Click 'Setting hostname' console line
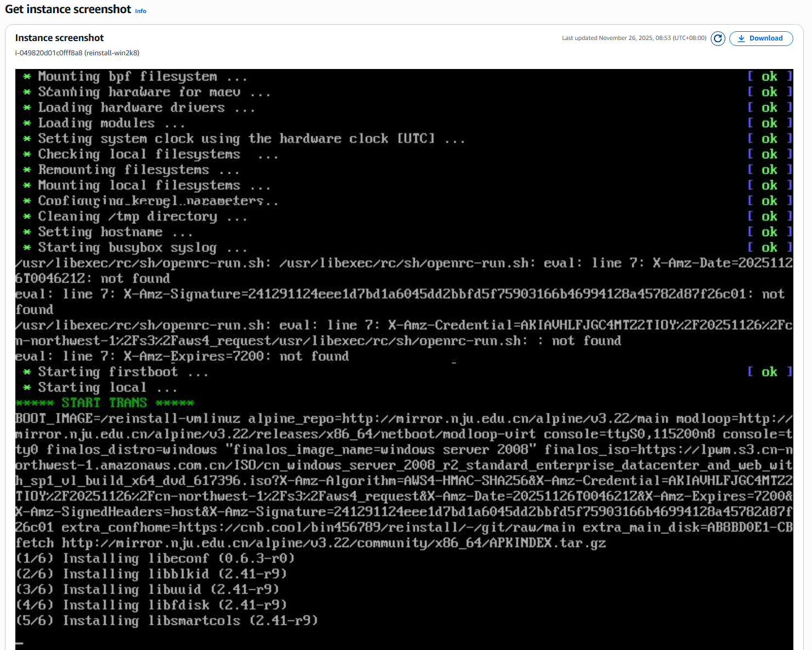 point(108,232)
